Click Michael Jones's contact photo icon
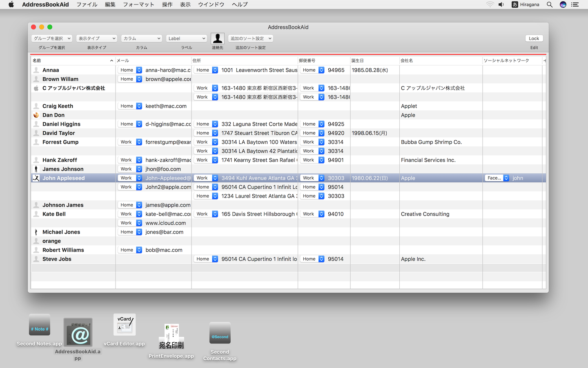Viewport: 588px width, 368px height. click(x=36, y=232)
